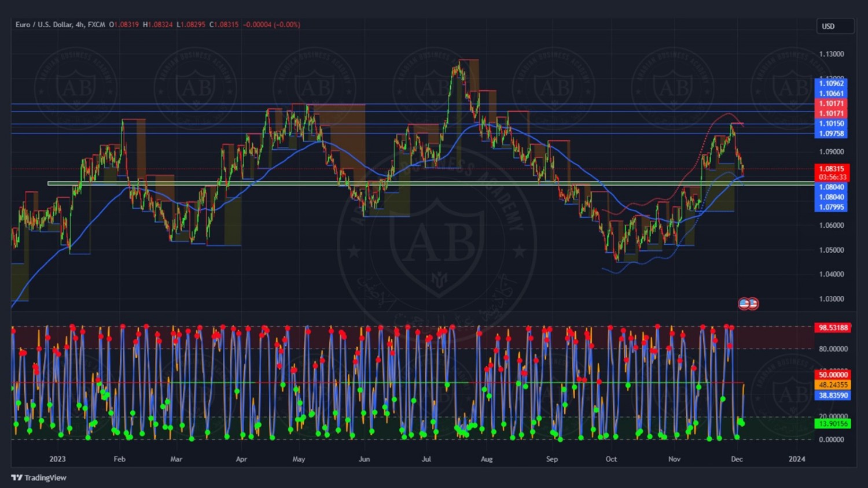Click the 1.07995 blue price label
The height and width of the screenshot is (488, 868).
pyautogui.click(x=831, y=207)
